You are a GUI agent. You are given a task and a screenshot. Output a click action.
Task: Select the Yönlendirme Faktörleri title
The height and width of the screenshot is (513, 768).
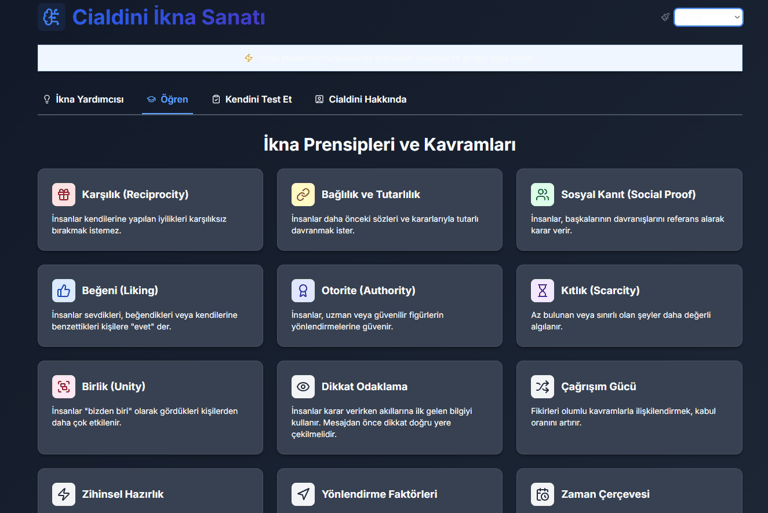[x=379, y=494]
